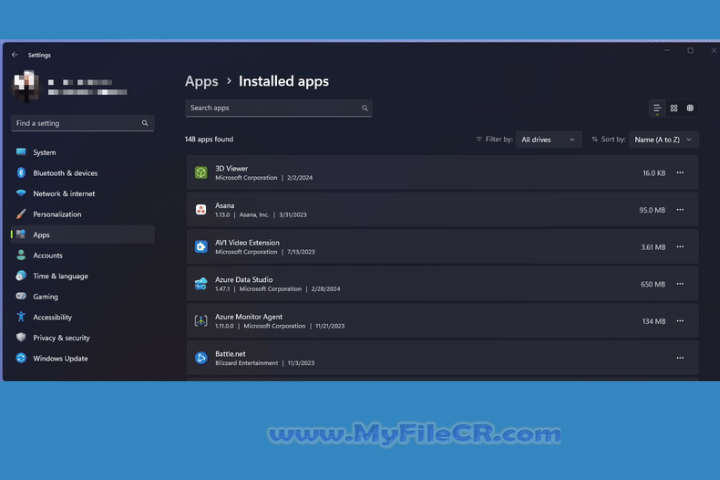Open Windows Update settings
Screen dimensions: 720x480
click(x=83, y=358)
